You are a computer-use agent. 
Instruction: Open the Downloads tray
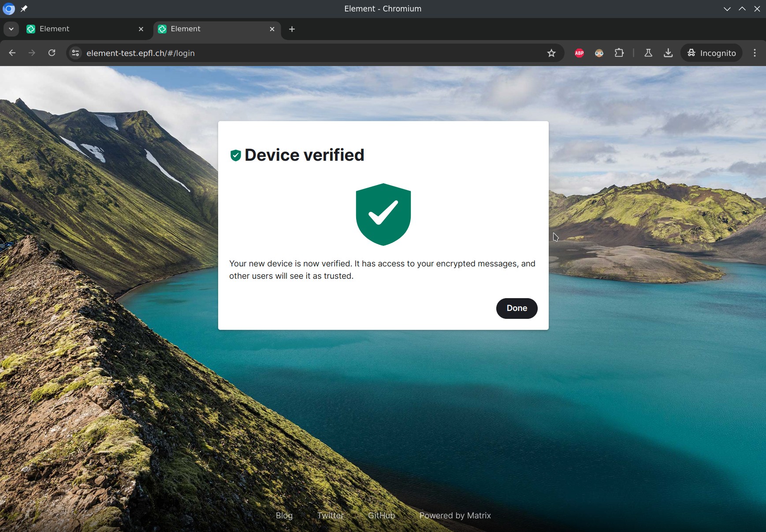(668, 53)
